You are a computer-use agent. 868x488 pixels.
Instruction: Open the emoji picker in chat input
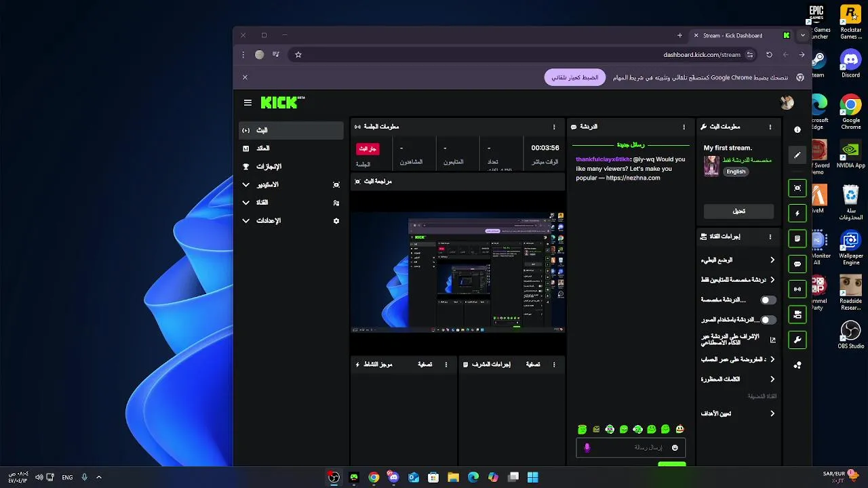click(675, 447)
